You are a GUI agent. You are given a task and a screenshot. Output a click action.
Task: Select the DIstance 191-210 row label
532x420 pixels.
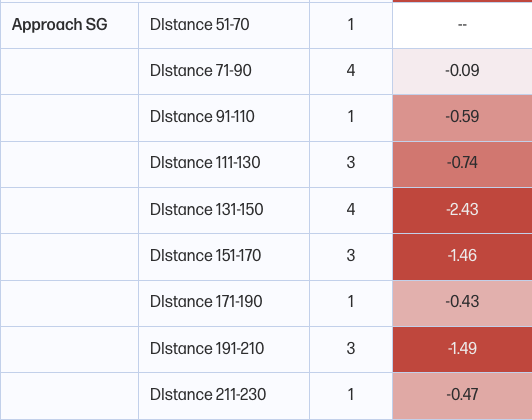tap(207, 348)
